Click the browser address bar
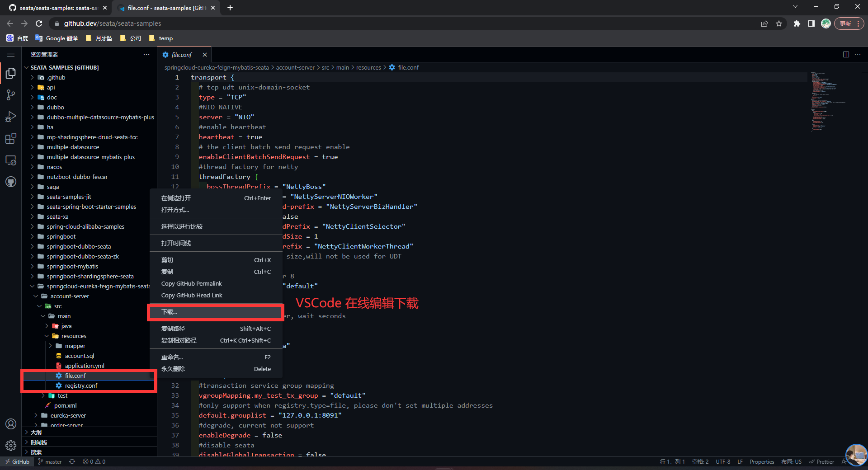This screenshot has width=868, height=470. [407, 23]
